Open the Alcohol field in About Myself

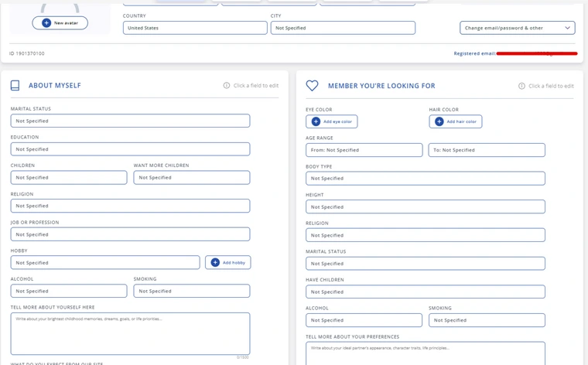point(69,291)
